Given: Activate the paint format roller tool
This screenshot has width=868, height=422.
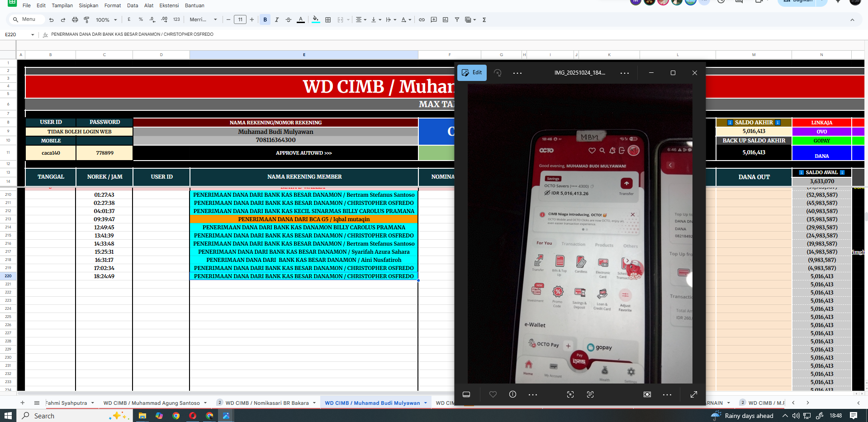Looking at the screenshot, I should pos(86,20).
